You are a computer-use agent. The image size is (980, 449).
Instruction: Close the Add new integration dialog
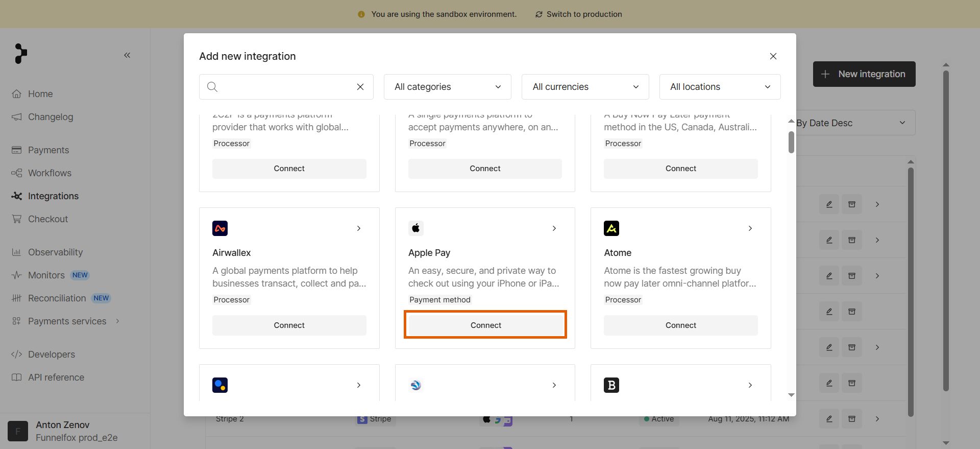[773, 56]
